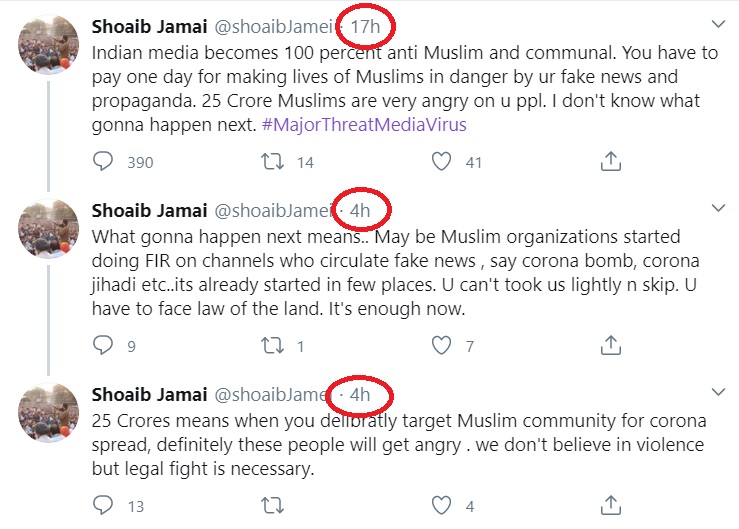Open the first tweet's more options chevron
Screen dimensions: 739x529
click(x=717, y=24)
